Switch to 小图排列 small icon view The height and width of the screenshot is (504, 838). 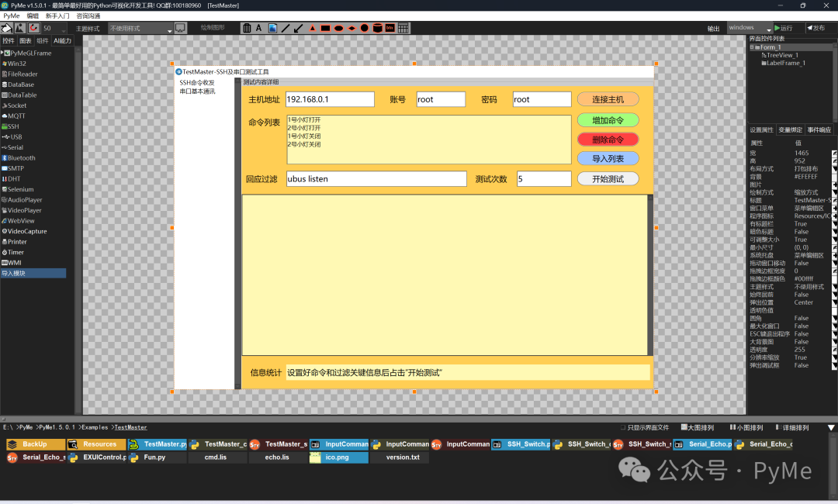click(x=746, y=428)
